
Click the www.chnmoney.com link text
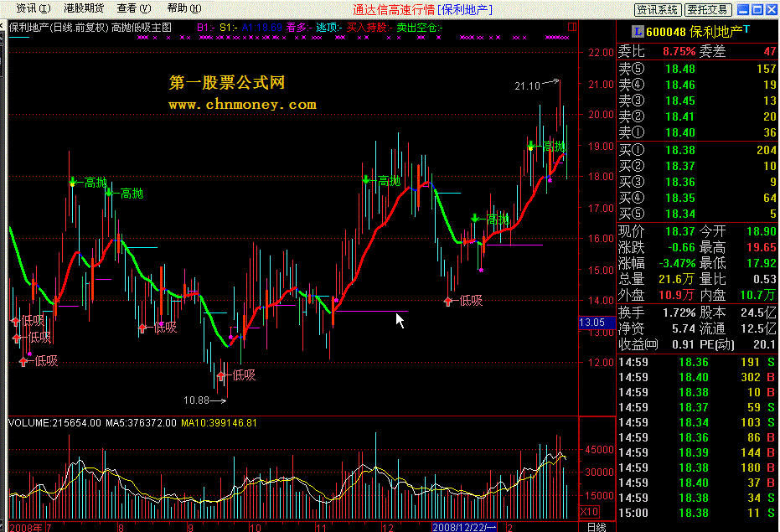(x=242, y=105)
